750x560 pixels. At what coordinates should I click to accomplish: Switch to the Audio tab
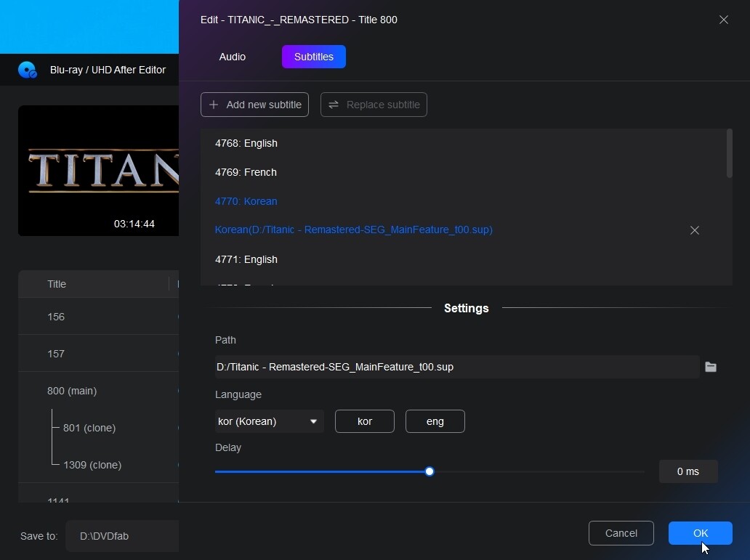[232, 57]
